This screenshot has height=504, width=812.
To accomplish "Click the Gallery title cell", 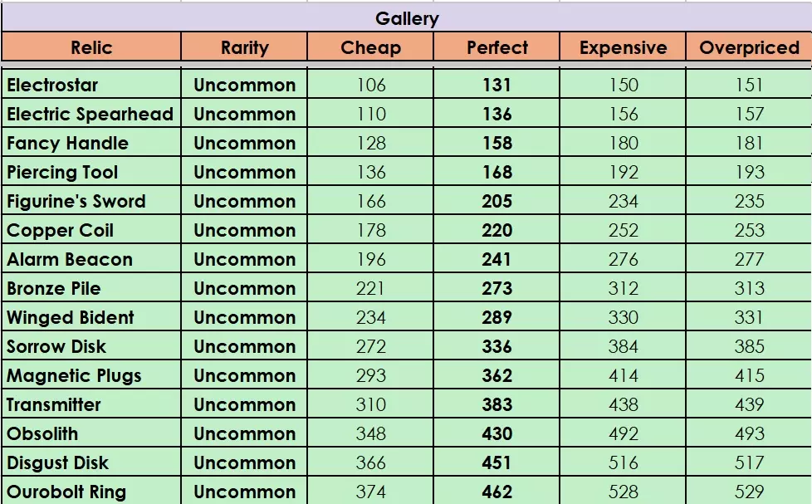I will [406, 18].
